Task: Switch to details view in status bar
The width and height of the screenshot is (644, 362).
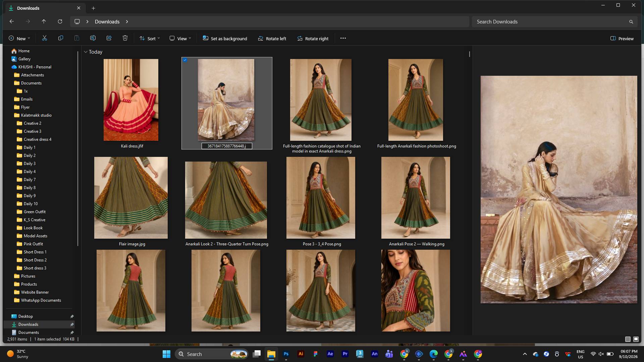Action: pyautogui.click(x=628, y=339)
